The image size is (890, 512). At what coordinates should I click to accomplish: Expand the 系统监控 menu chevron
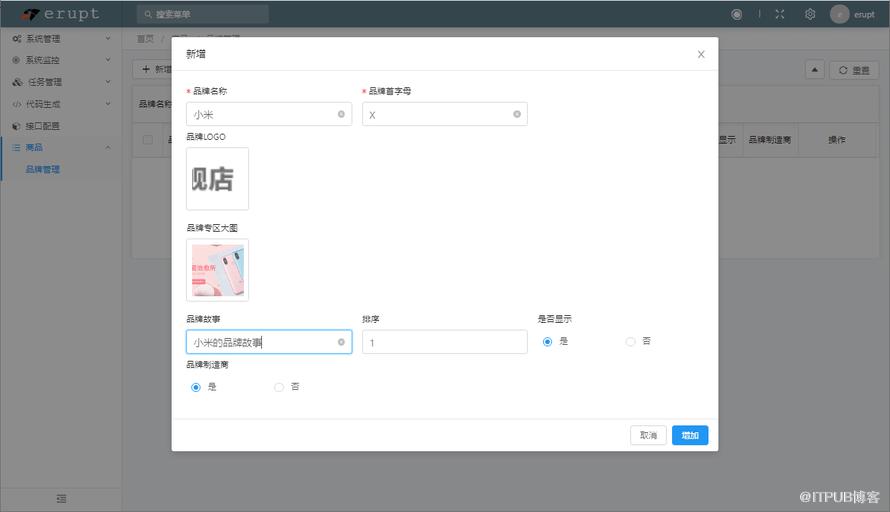click(x=108, y=60)
